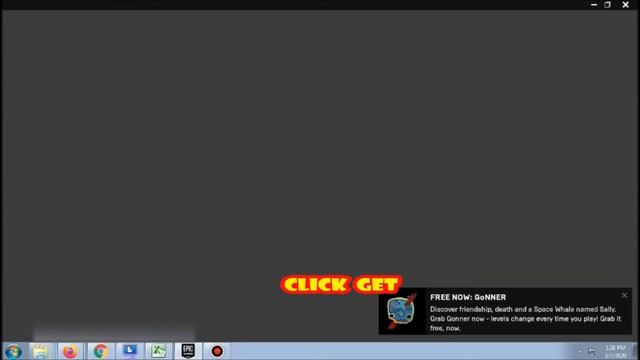
Task: Open the green spreadsheet app in the taskbar
Action: (159, 351)
